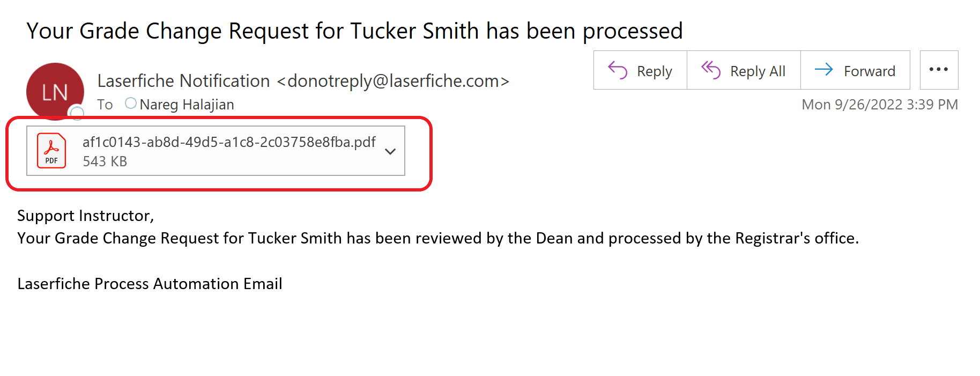
Task: Click the Mon 9/26/2022 3:39 PM timestamp
Action: 879,105
